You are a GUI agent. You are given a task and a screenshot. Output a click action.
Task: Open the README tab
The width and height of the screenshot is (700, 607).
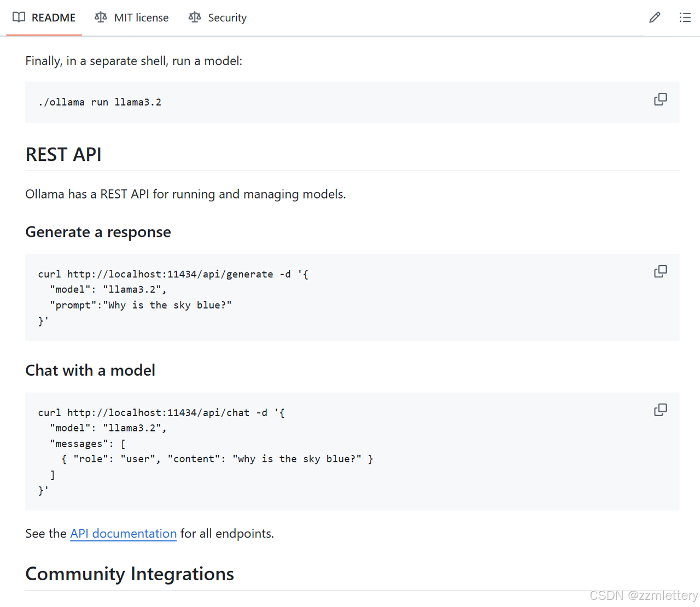click(44, 17)
